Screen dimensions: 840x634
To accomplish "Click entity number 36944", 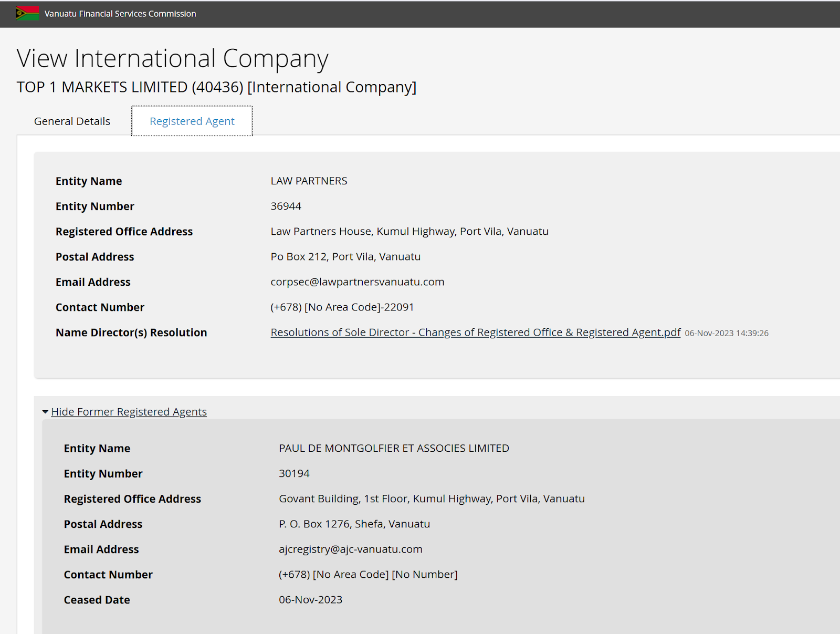I will coord(286,206).
